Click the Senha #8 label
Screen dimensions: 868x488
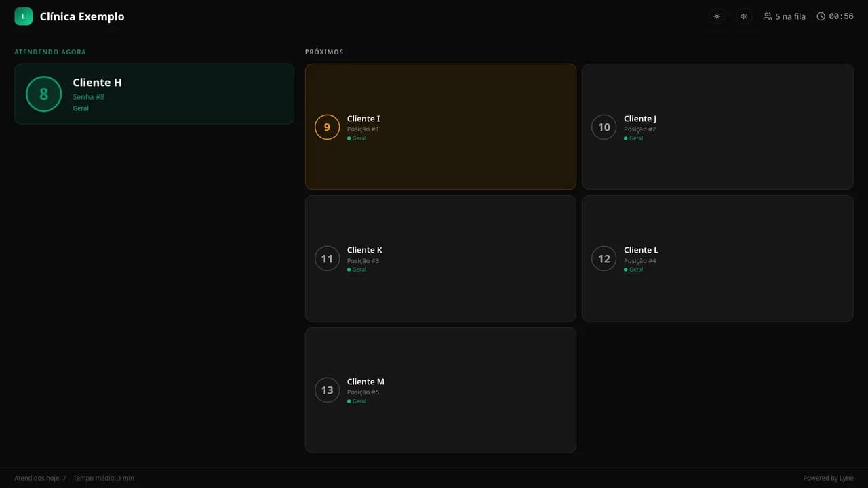[88, 97]
